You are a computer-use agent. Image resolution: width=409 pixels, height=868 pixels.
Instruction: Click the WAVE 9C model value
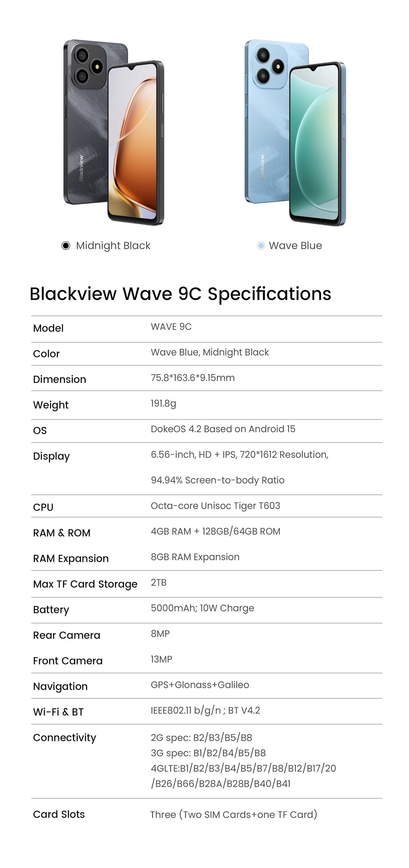pos(171,327)
